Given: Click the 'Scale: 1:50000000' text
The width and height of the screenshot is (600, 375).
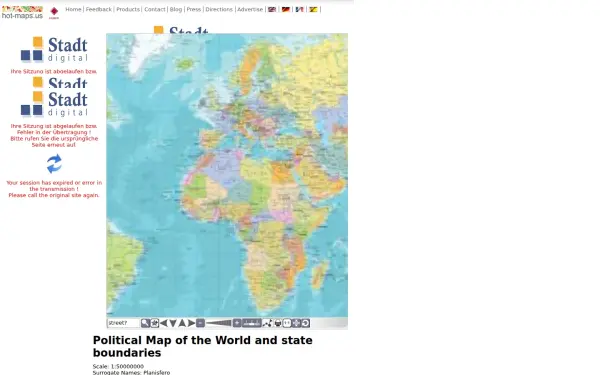Looking at the screenshot, I should tap(118, 366).
